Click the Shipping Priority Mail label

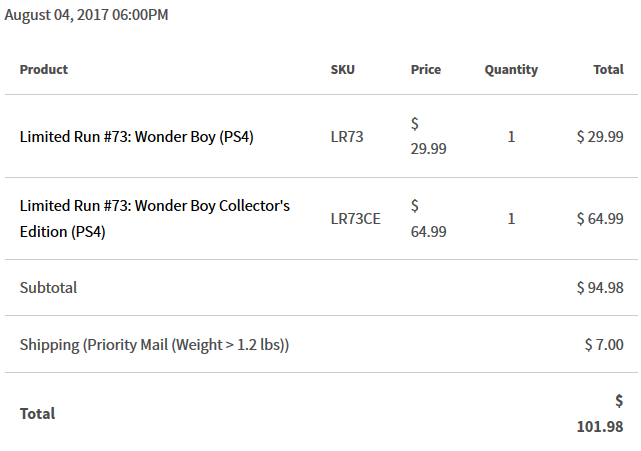(155, 345)
